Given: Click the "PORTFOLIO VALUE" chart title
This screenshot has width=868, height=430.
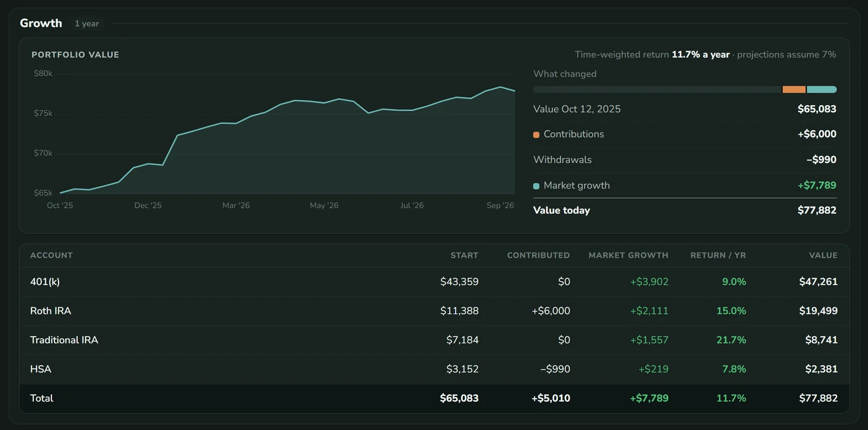Looking at the screenshot, I should click(75, 55).
